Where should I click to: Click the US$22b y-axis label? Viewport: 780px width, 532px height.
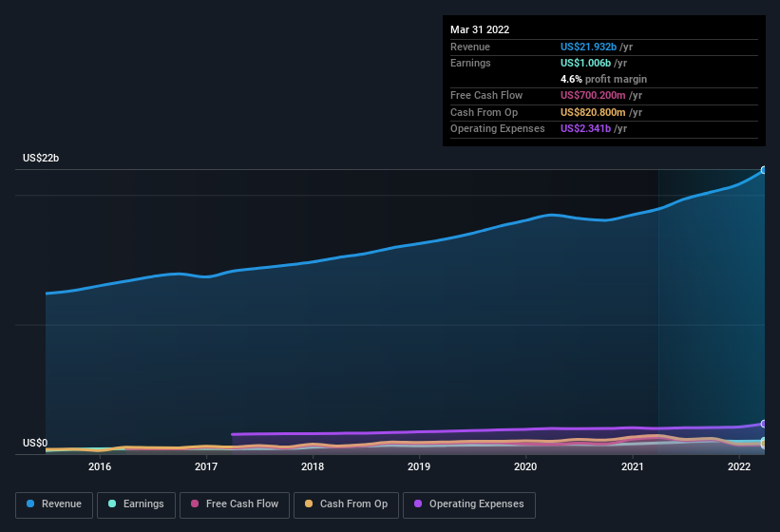click(x=41, y=158)
